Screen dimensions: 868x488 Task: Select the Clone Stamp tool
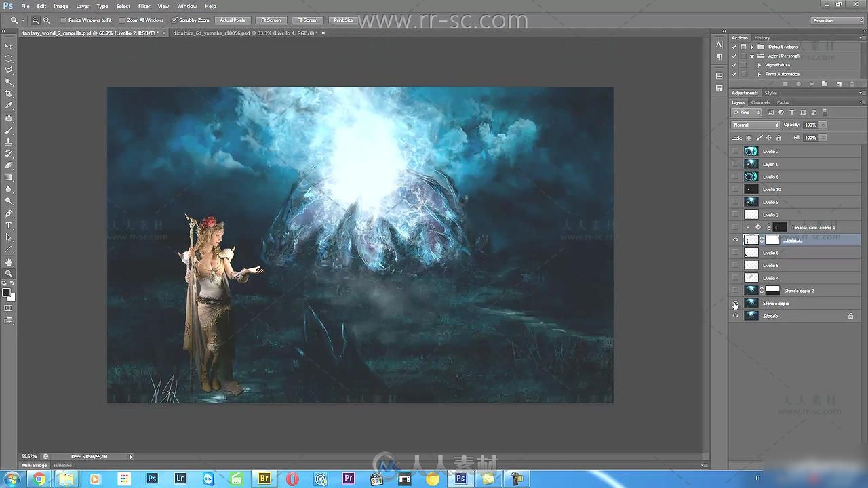(9, 142)
